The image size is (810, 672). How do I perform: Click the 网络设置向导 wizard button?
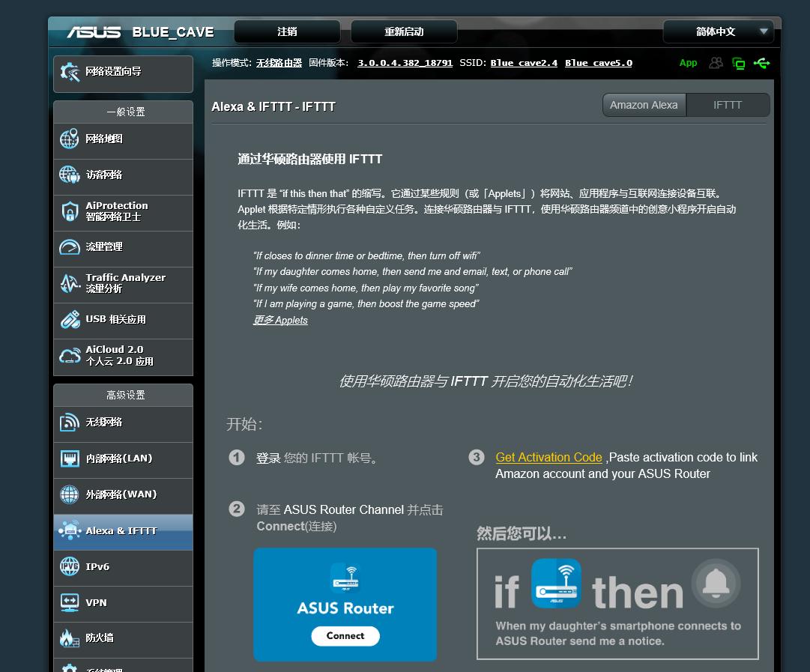(123, 74)
